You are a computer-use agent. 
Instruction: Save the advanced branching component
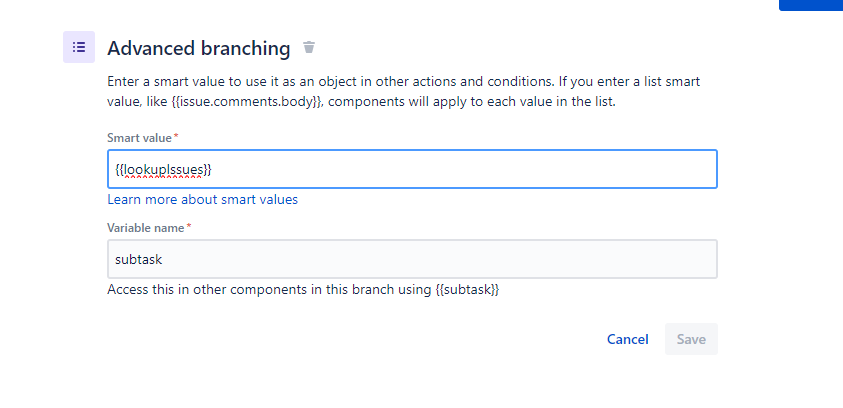[691, 339]
